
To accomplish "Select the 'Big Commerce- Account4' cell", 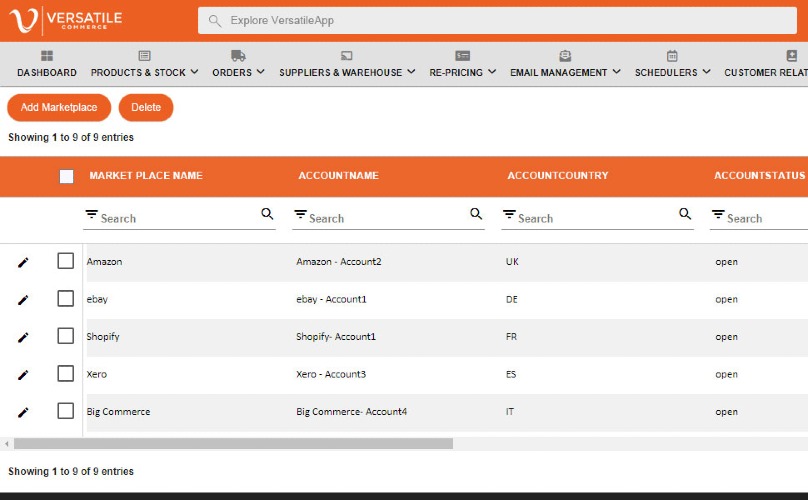I will point(351,412).
